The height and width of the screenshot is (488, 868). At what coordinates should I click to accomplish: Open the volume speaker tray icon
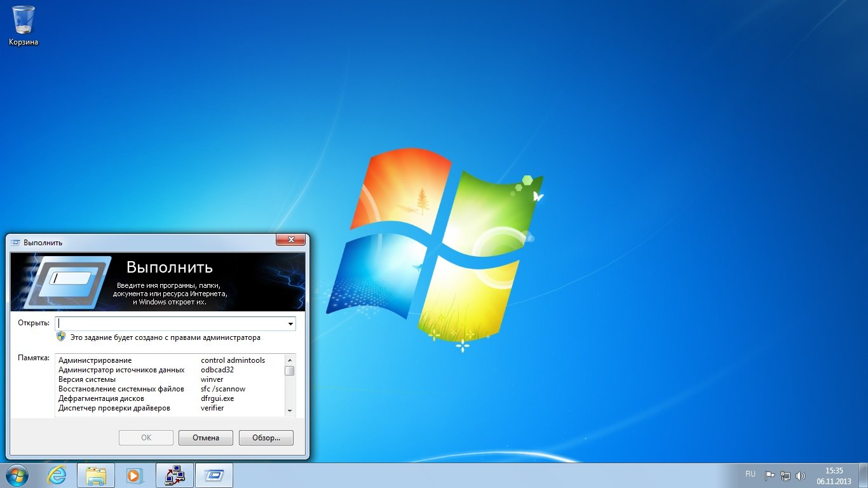(x=801, y=475)
